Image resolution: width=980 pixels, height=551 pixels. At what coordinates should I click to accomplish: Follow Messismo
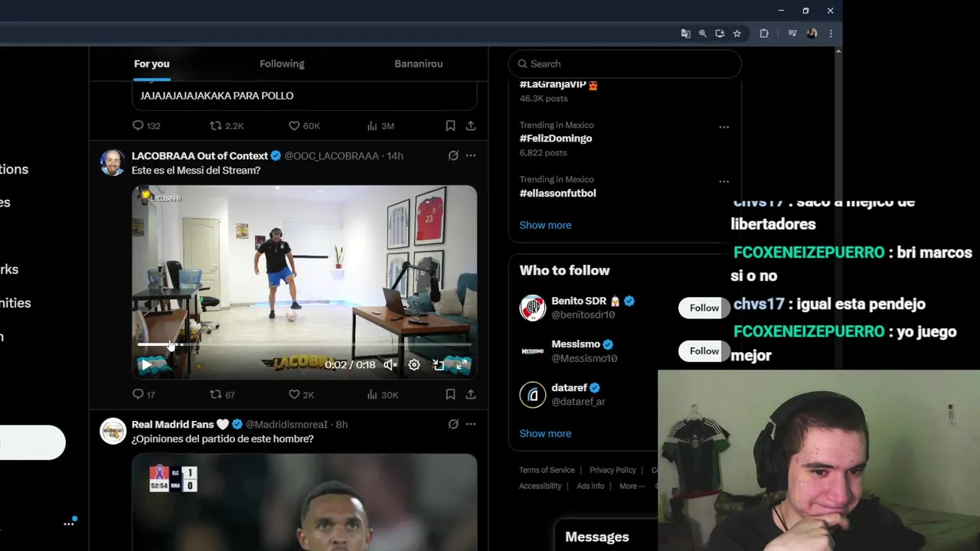704,351
